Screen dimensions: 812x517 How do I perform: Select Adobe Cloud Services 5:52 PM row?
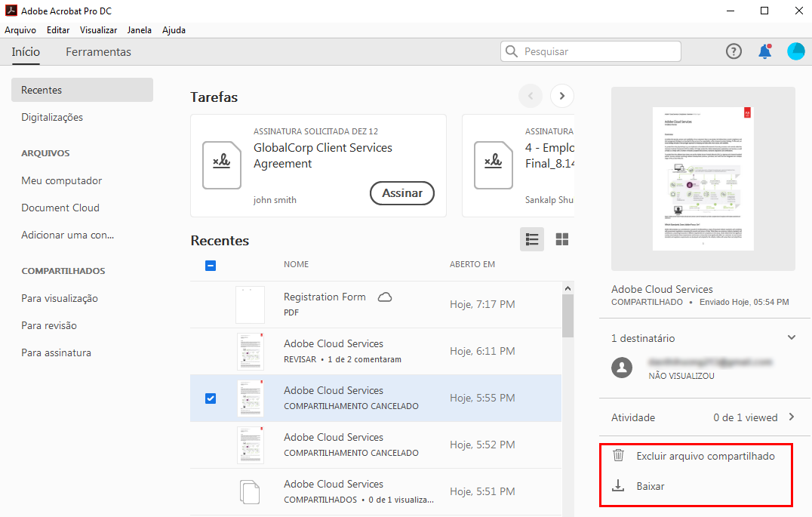376,445
